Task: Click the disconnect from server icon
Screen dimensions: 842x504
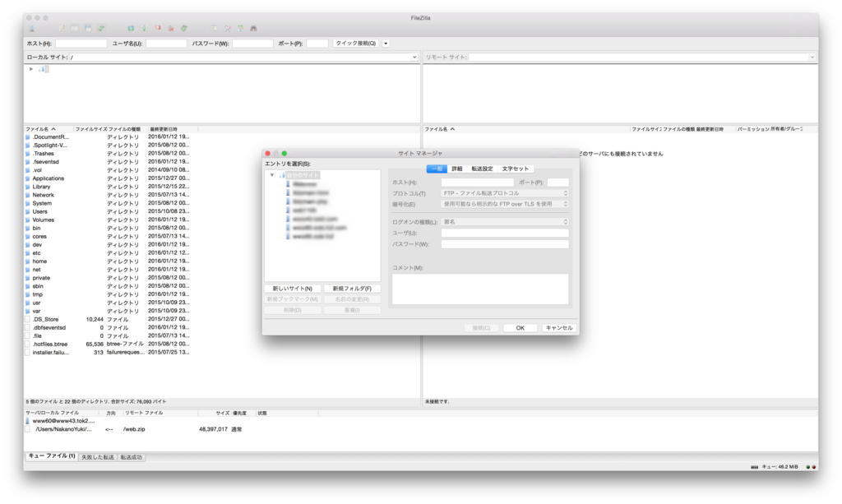Action: coord(171,29)
